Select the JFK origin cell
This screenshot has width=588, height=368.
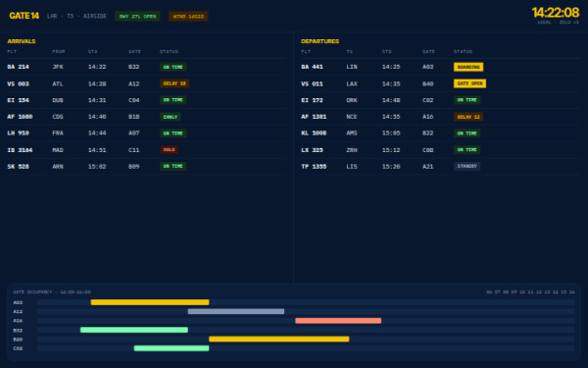coord(58,67)
